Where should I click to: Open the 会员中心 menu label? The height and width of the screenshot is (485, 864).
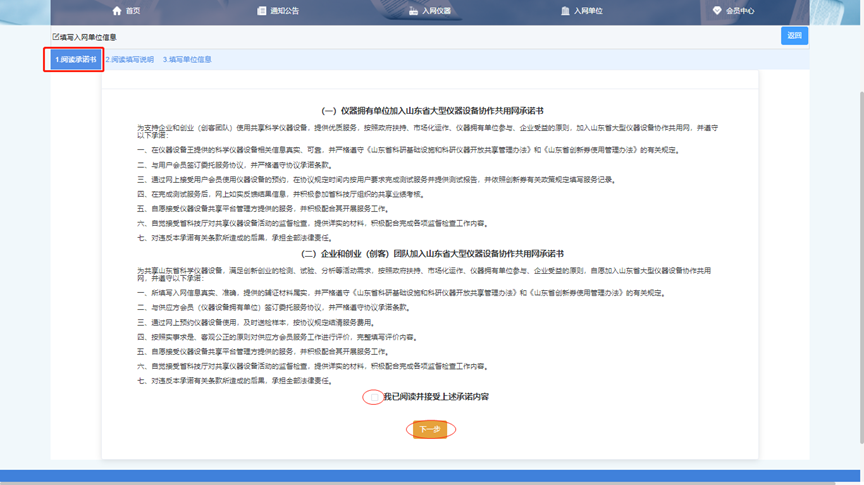click(740, 11)
